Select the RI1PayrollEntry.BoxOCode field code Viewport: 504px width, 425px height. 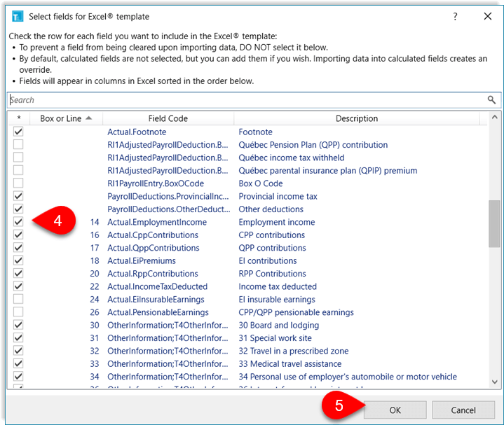click(156, 183)
